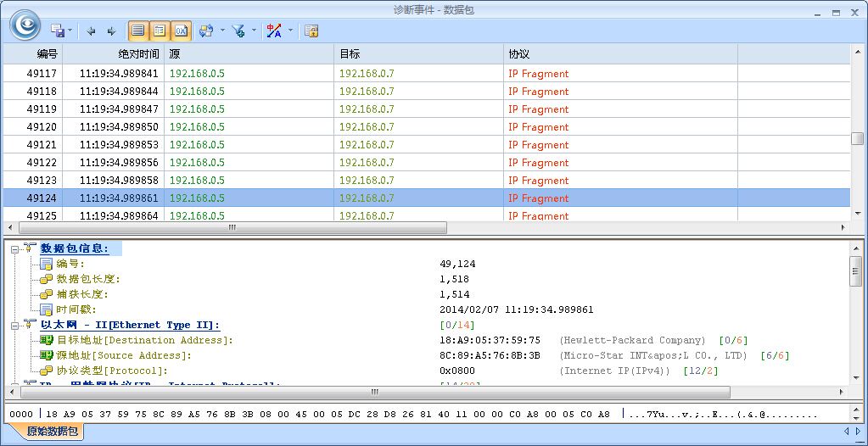Select packet row number 49120
Image resolution: width=868 pixels, height=446 pixels.
[42, 127]
